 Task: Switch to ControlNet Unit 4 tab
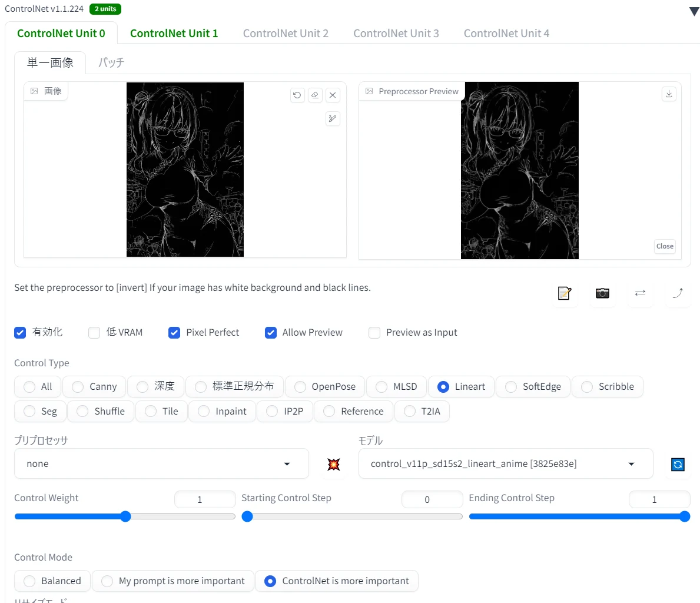tap(506, 34)
